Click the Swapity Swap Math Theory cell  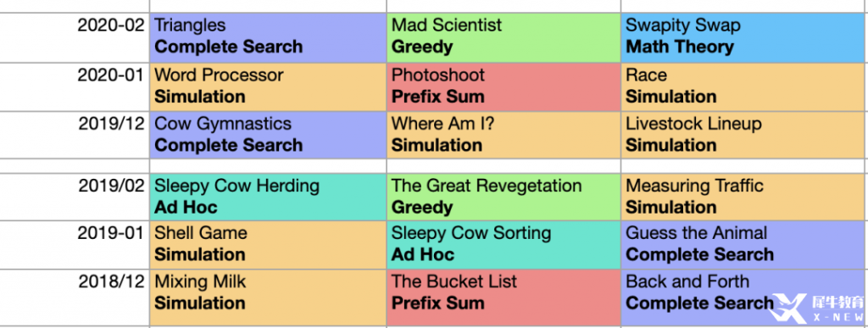(x=744, y=37)
